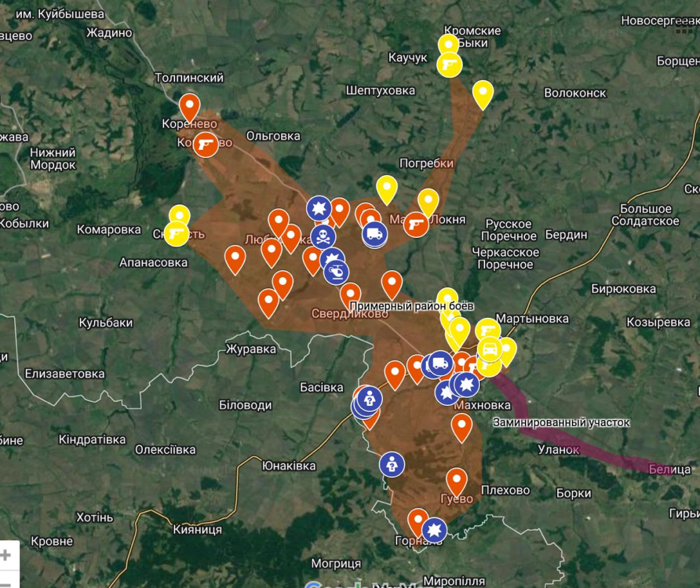Click the orange pin below Махновка label
Viewport: 700px width, 588px height.
[x=461, y=425]
